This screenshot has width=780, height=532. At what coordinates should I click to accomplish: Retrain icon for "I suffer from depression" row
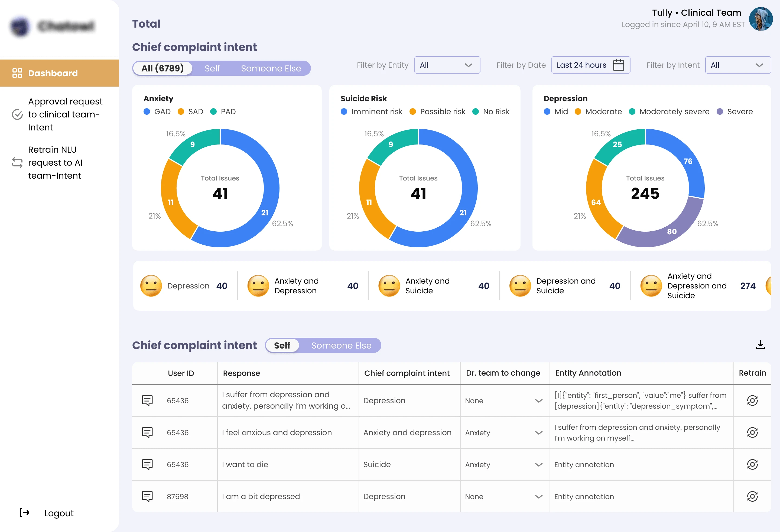[x=752, y=400]
